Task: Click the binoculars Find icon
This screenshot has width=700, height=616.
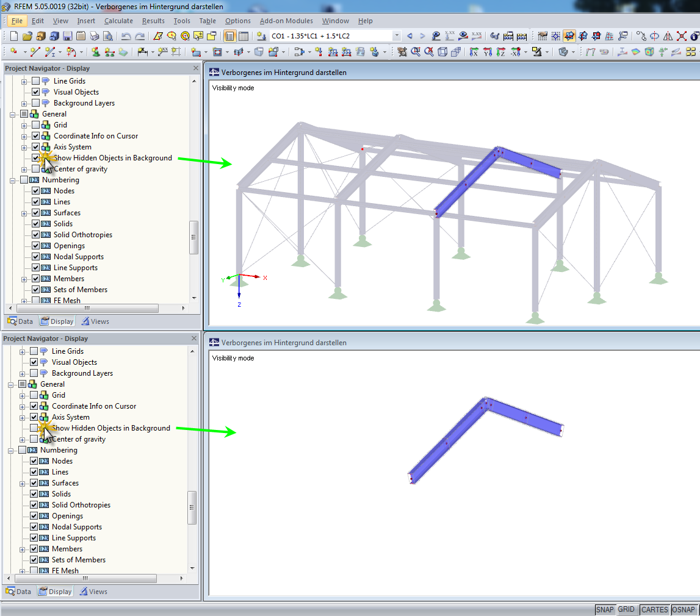Action: 495,36
